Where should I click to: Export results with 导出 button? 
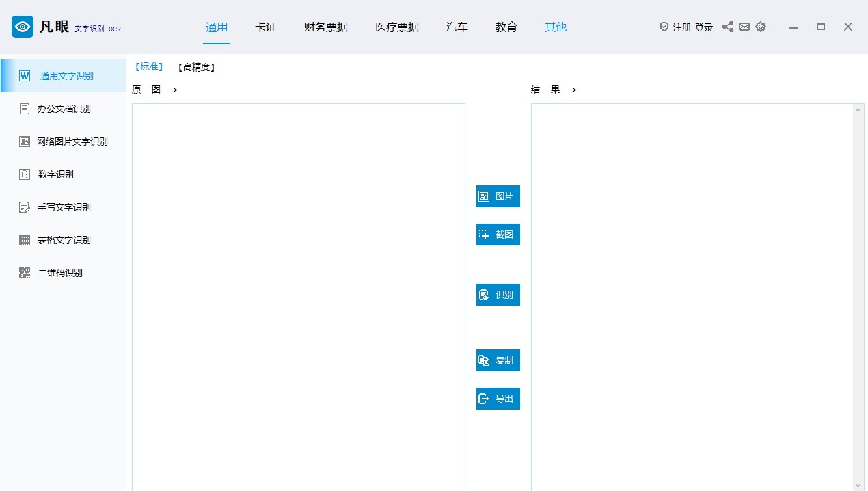[498, 399]
